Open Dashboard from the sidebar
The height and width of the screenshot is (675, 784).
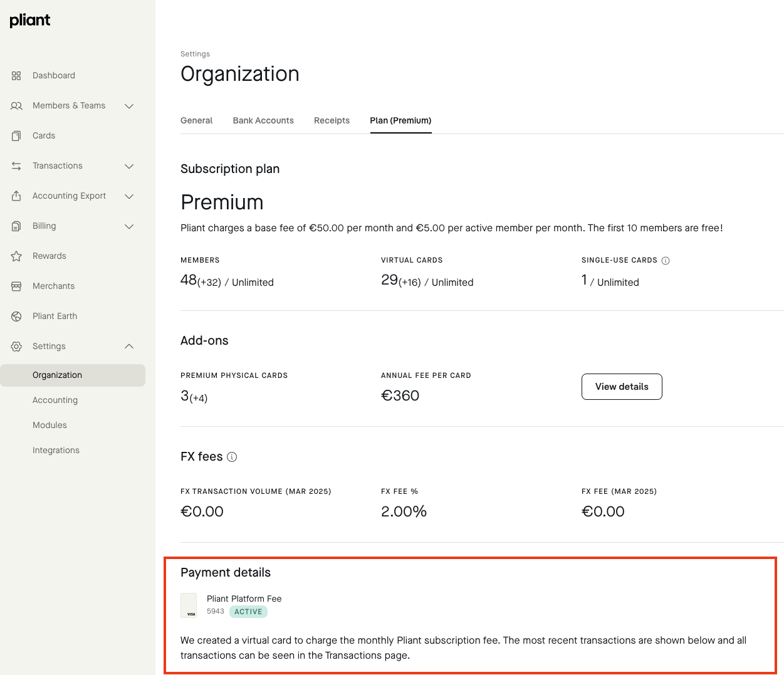pos(54,75)
